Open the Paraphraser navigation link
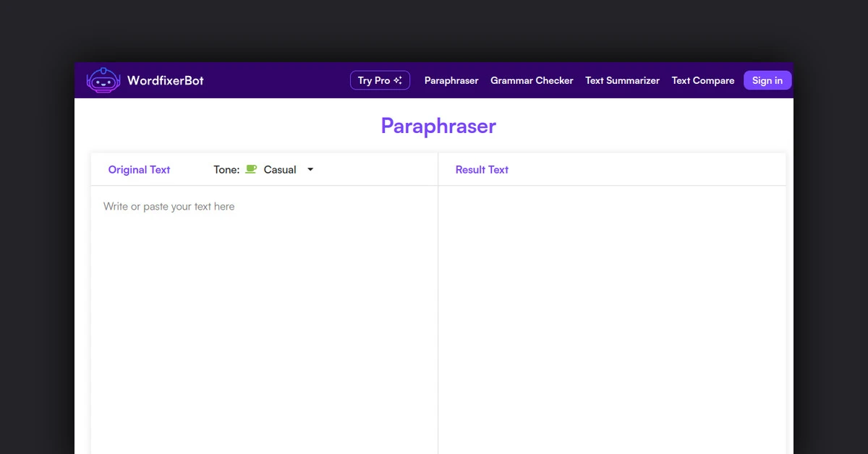Screen dimensions: 868x454 point(451,81)
